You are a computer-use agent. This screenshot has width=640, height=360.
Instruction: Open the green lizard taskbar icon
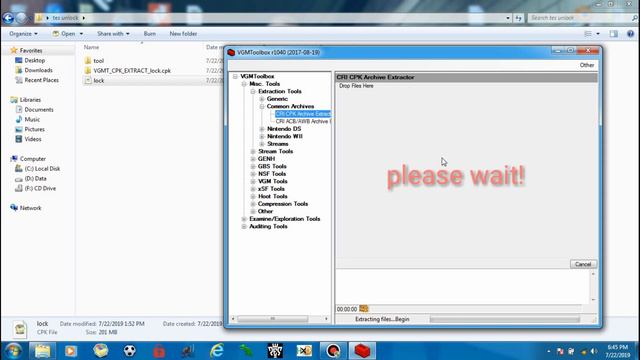[x=246, y=351]
